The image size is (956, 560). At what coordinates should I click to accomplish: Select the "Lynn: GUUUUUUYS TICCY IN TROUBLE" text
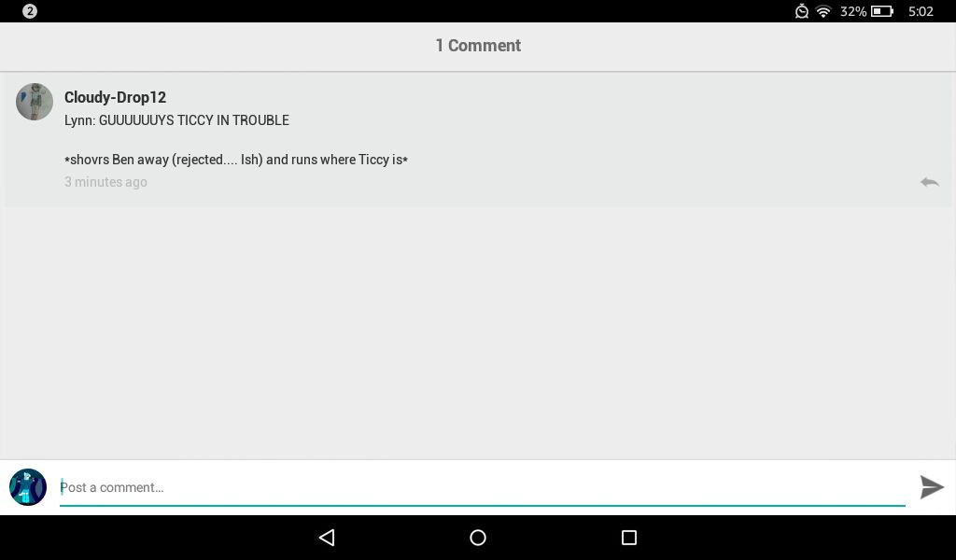tap(176, 120)
